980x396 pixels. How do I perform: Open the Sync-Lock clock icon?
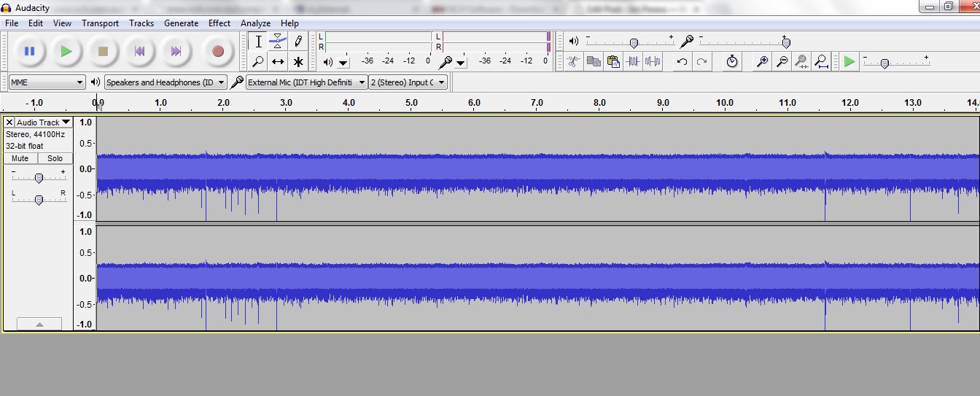tap(732, 62)
